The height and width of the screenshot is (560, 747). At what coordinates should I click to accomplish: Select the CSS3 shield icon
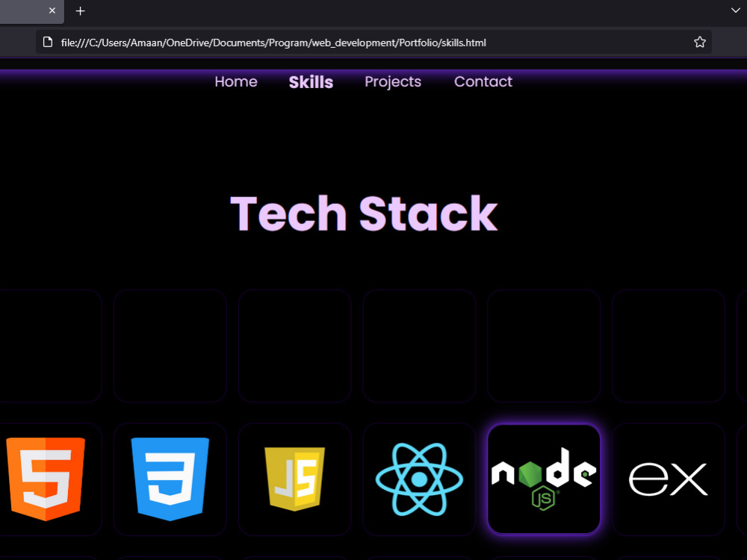pos(170,479)
